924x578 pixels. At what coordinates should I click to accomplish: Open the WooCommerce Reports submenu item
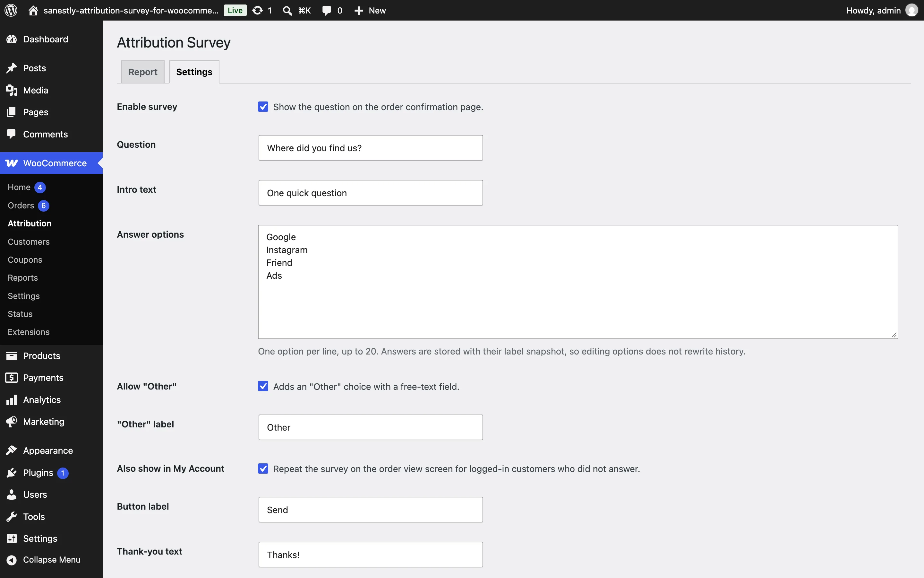coord(51,277)
